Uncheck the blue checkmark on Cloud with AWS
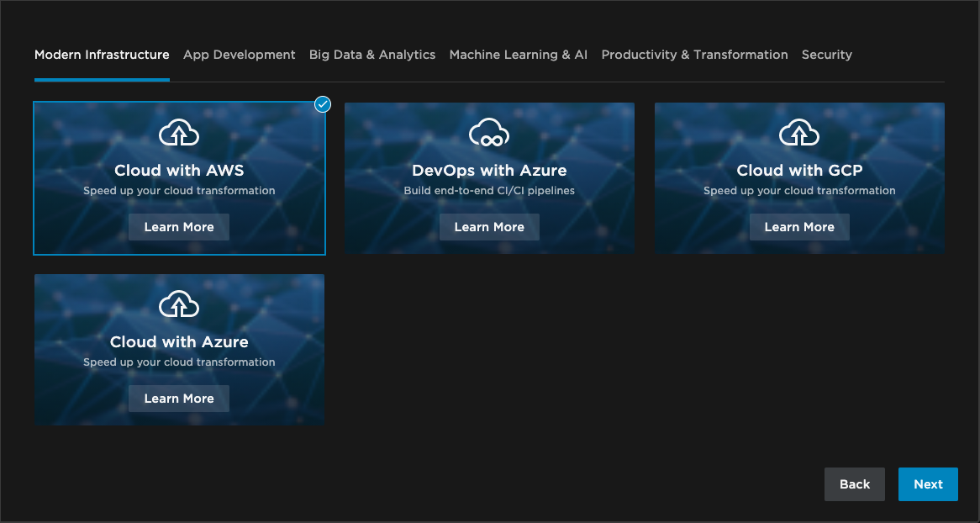The height and width of the screenshot is (523, 980). 323,104
